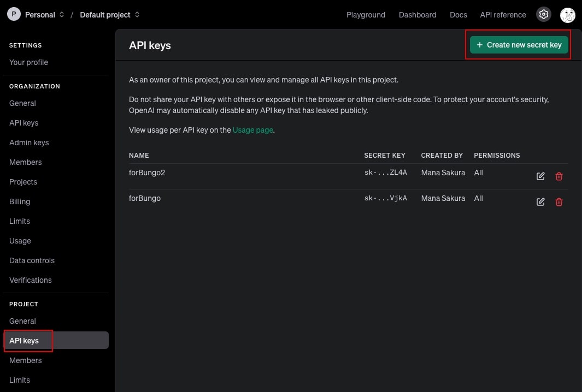Image resolution: width=582 pixels, height=392 pixels.
Task: Open Usage page from sidebar
Action: click(x=20, y=241)
